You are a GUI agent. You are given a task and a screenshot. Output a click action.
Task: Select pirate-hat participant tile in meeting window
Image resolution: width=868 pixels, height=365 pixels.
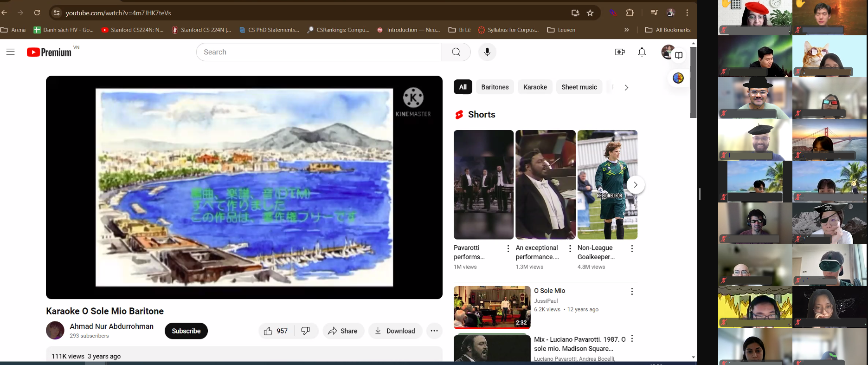tap(829, 223)
